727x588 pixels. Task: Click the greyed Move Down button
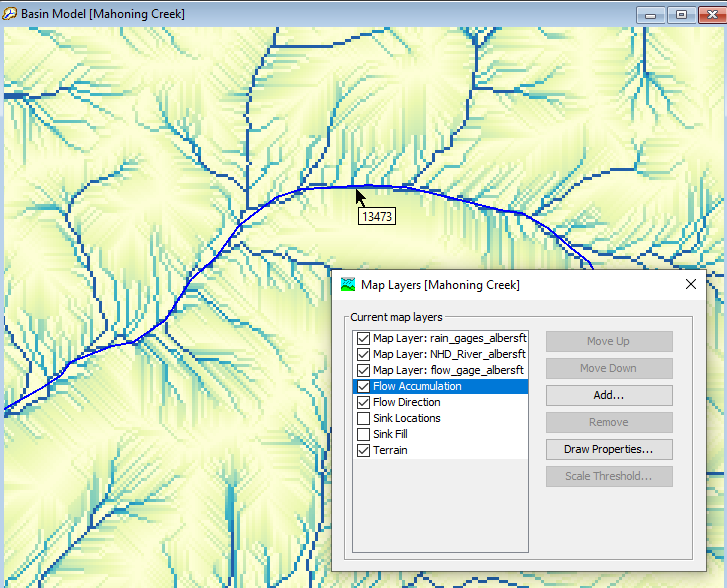click(x=609, y=368)
